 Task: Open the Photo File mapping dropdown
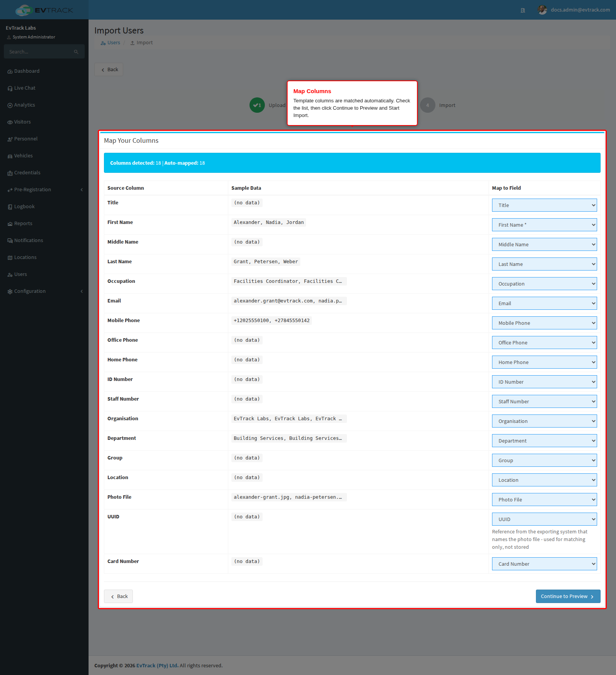544,500
